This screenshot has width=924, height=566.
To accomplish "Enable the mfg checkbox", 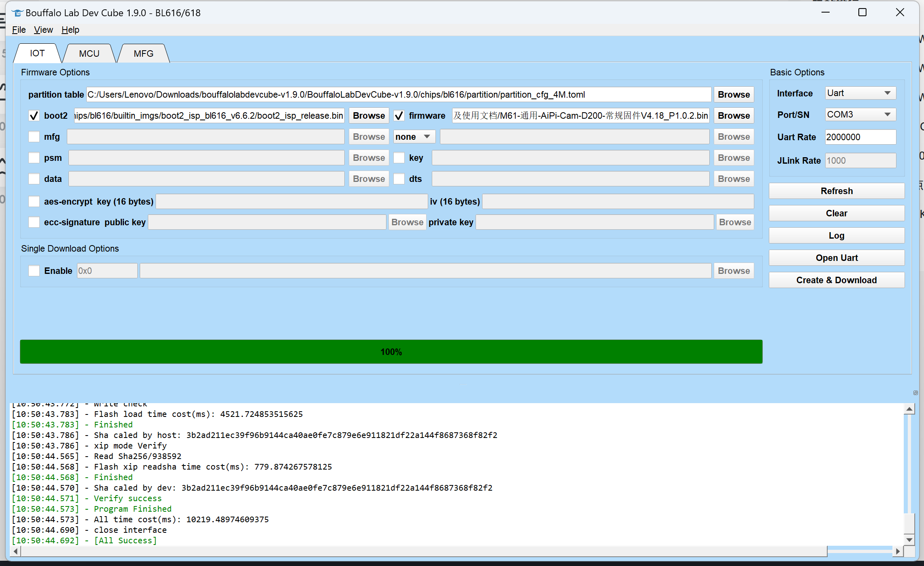I will pyautogui.click(x=35, y=137).
